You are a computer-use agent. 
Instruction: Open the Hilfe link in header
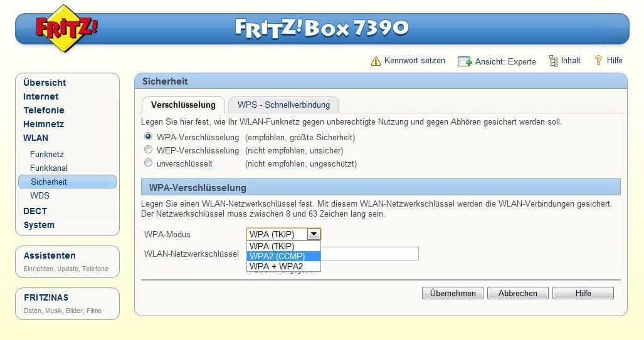tap(615, 60)
